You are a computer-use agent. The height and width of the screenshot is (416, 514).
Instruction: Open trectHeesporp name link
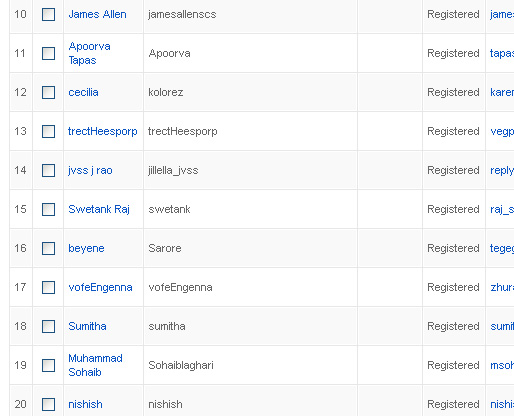tap(103, 131)
